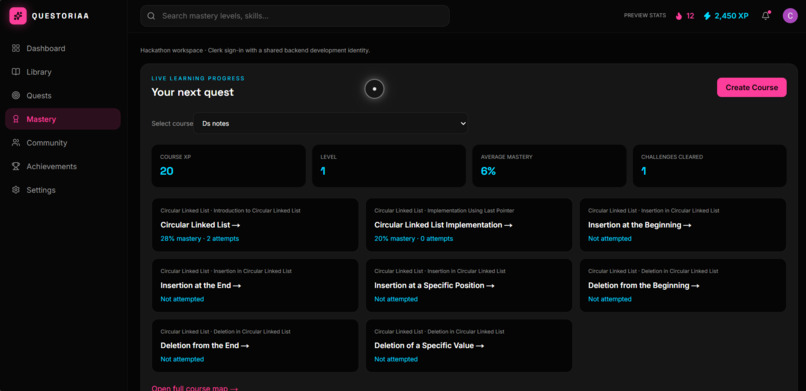
Task: Open the Dashboard page
Action: click(63, 48)
